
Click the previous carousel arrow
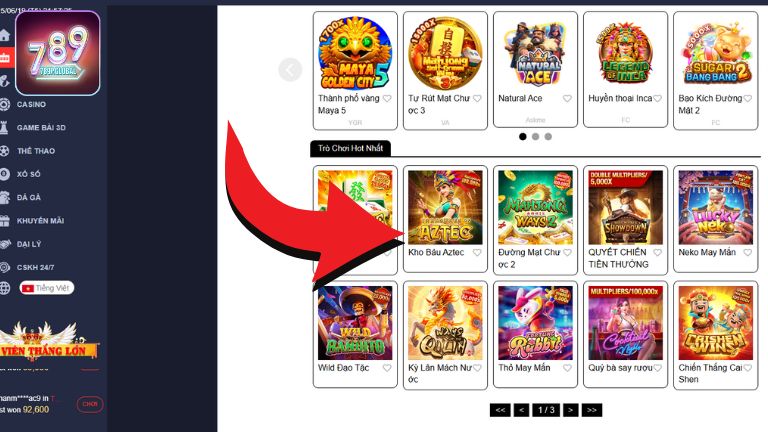pyautogui.click(x=290, y=70)
